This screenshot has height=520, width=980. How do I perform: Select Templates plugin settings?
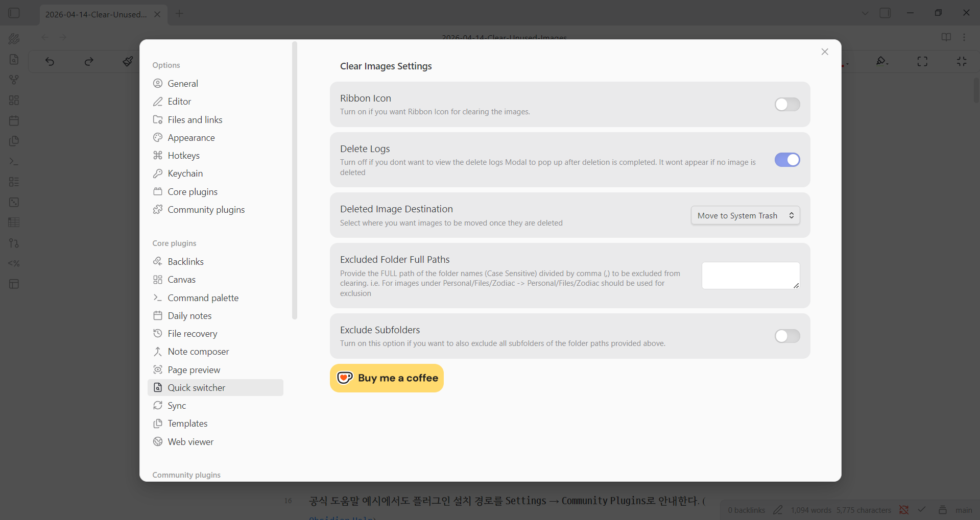(216, 424)
